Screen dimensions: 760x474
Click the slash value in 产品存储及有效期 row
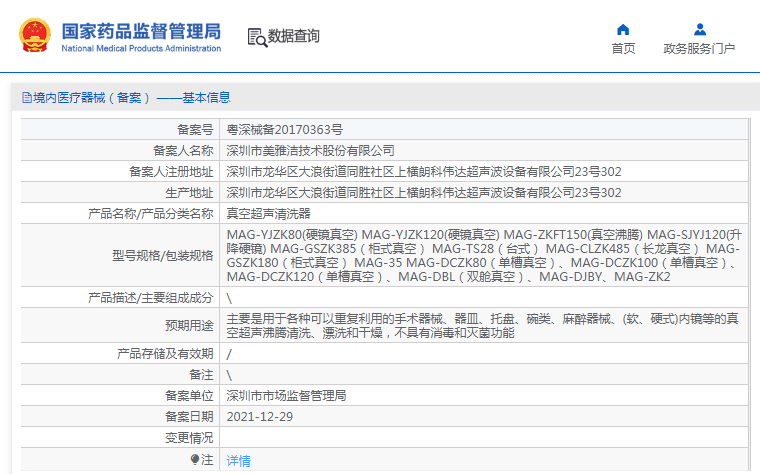pyautogui.click(x=229, y=354)
